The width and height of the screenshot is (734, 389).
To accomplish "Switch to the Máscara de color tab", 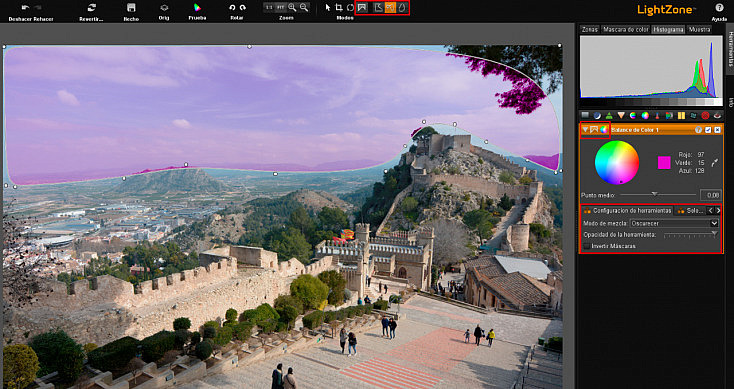I will coord(625,29).
